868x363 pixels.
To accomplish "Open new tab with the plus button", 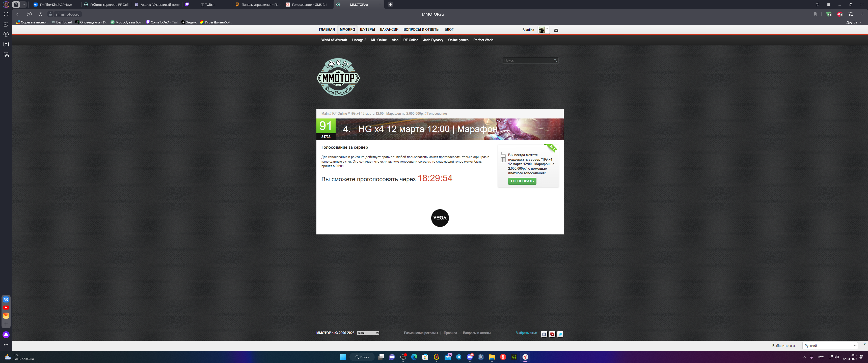I will point(390,4).
